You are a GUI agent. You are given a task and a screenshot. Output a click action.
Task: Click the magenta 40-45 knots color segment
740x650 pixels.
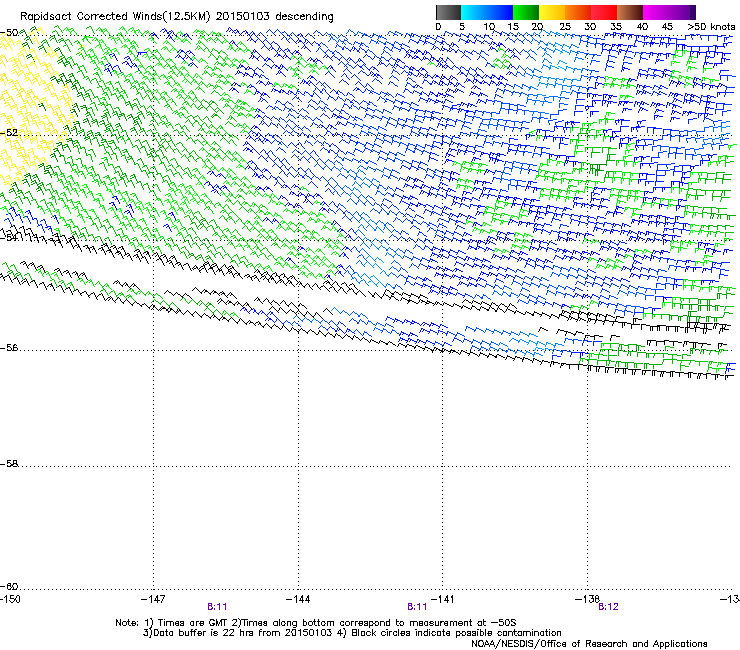coord(656,12)
